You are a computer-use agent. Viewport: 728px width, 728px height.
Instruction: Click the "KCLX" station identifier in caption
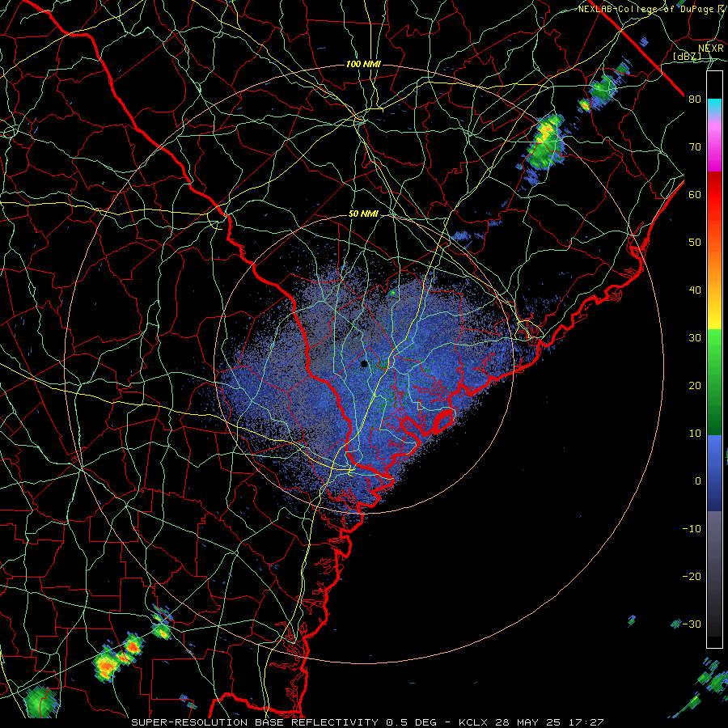coord(473,722)
